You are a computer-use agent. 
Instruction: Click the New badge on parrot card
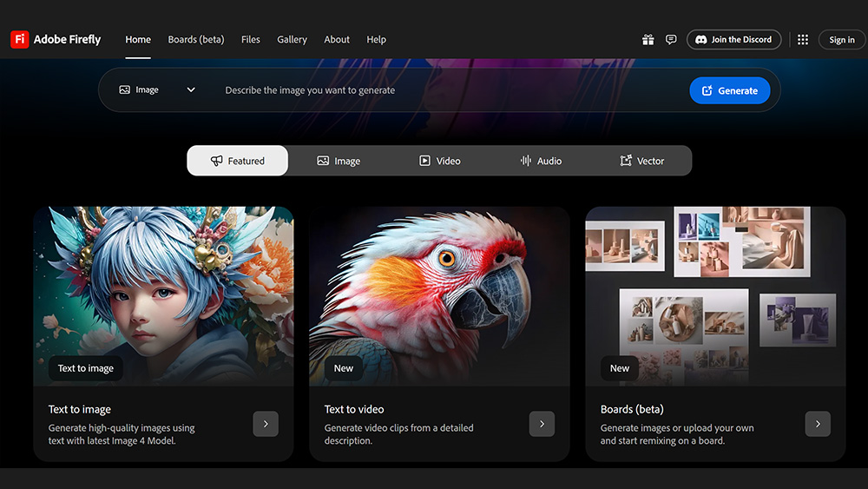343,368
